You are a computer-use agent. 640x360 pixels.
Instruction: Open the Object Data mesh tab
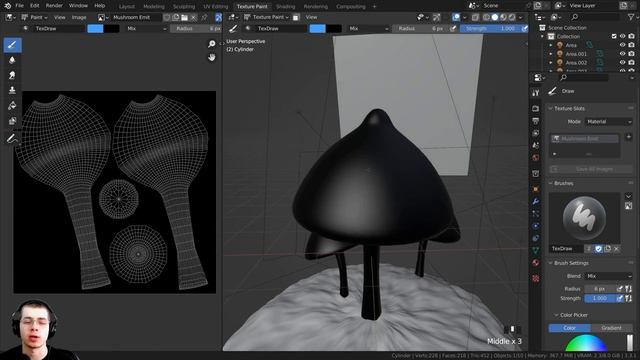[536, 250]
